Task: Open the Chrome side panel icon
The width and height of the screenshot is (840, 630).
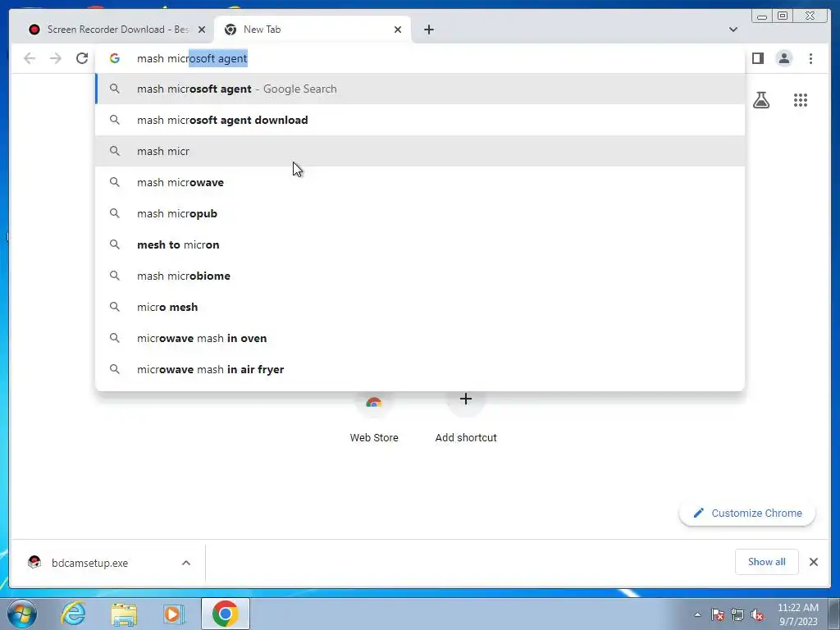Action: [757, 58]
